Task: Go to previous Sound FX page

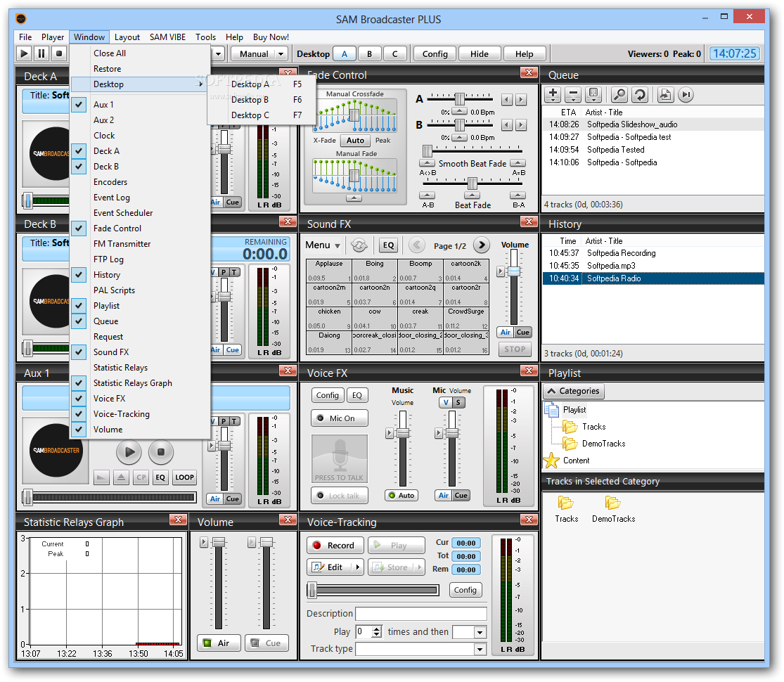Action: [x=416, y=245]
